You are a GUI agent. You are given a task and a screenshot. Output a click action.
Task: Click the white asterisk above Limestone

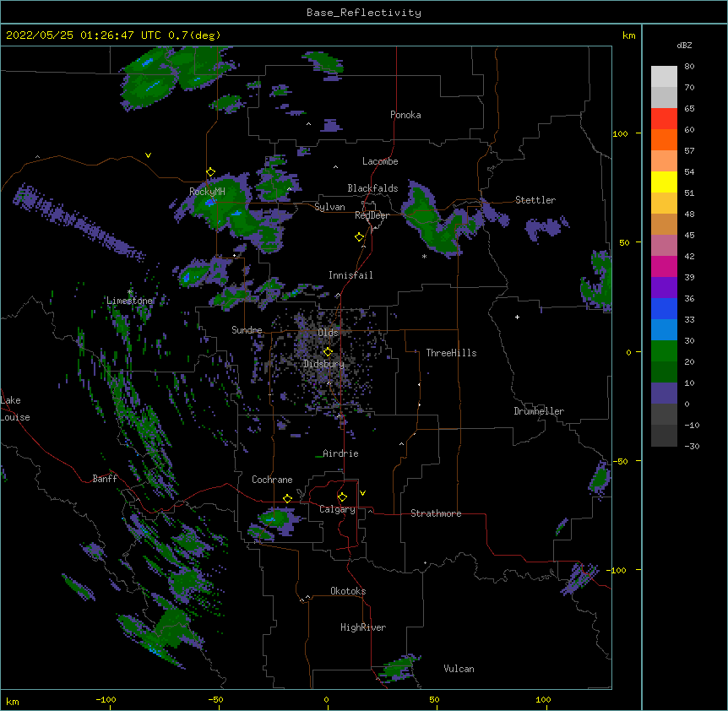click(x=129, y=292)
